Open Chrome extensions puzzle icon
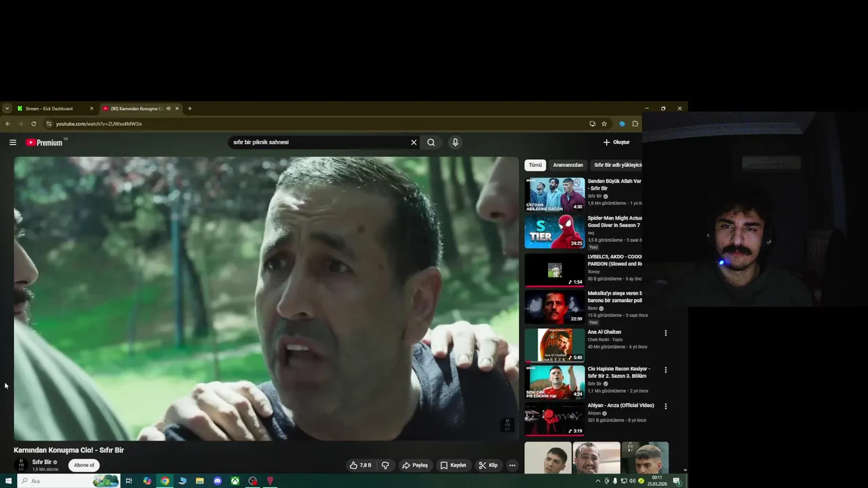Viewport: 868px width, 488px height. pyautogui.click(x=635, y=124)
